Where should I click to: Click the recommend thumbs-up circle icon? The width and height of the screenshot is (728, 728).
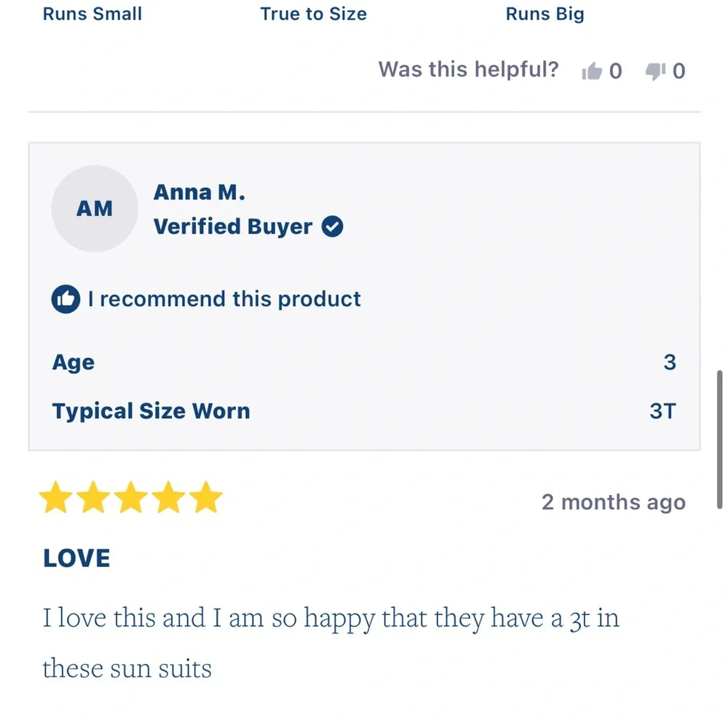(x=66, y=299)
